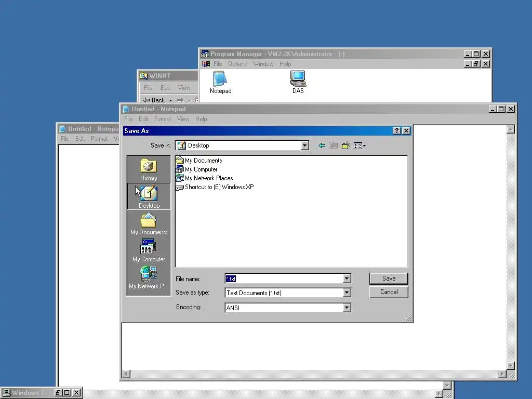Image resolution: width=532 pixels, height=399 pixels.
Task: Click the DAS icon in Program Manager
Action: [298, 82]
